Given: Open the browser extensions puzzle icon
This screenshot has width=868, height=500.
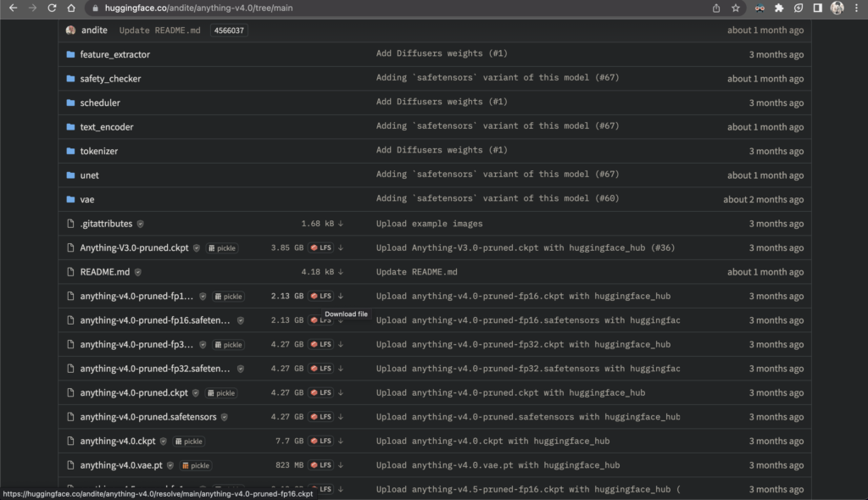Looking at the screenshot, I should click(779, 8).
